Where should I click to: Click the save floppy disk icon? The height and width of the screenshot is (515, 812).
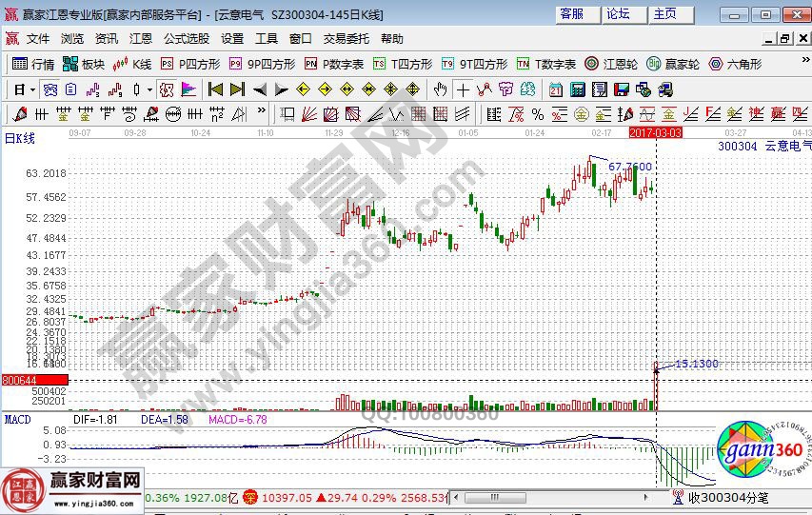point(622,90)
